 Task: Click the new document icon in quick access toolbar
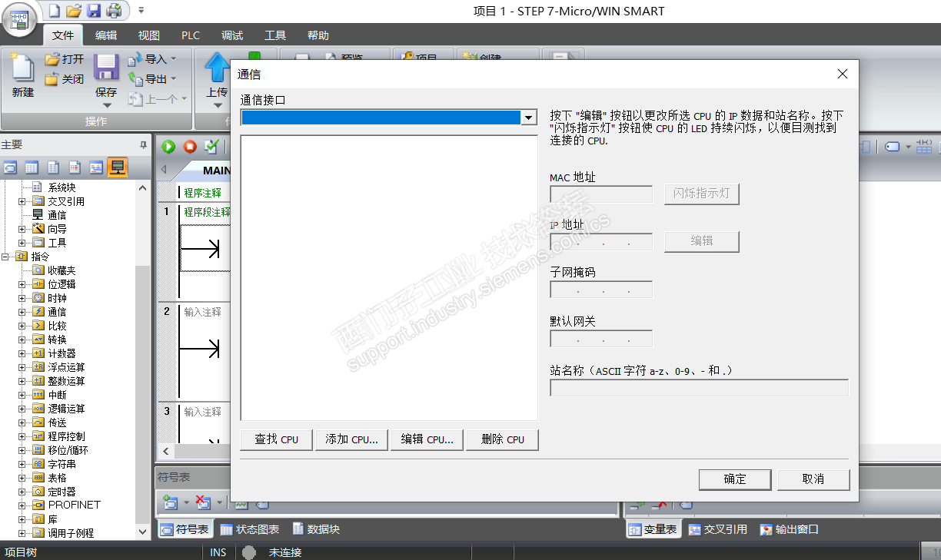tap(54, 11)
